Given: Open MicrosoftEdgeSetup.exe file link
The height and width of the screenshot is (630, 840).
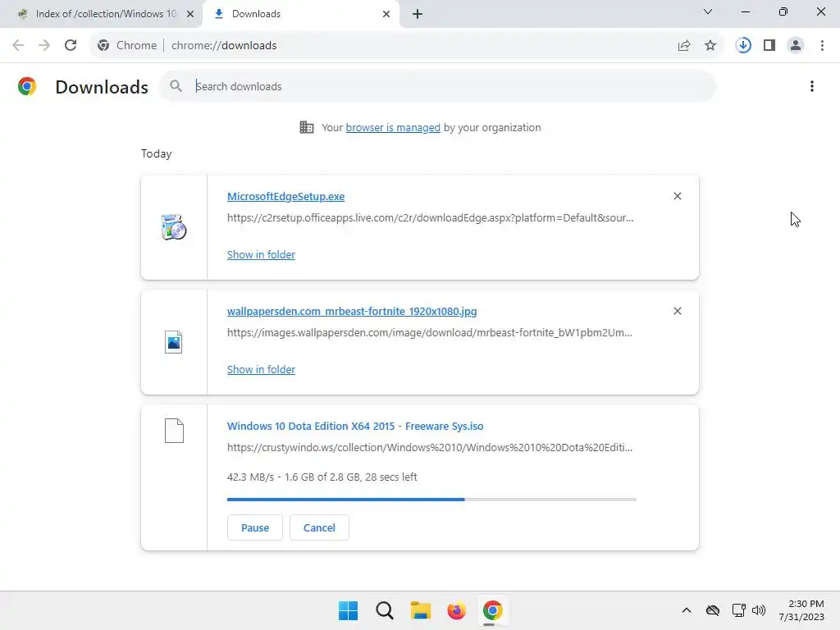Looking at the screenshot, I should coord(285,197).
